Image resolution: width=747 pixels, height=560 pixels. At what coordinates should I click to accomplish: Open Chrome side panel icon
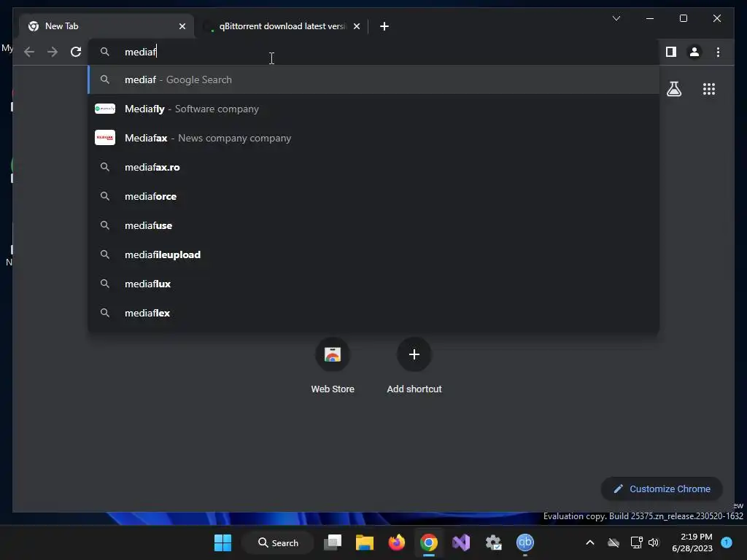(x=671, y=52)
